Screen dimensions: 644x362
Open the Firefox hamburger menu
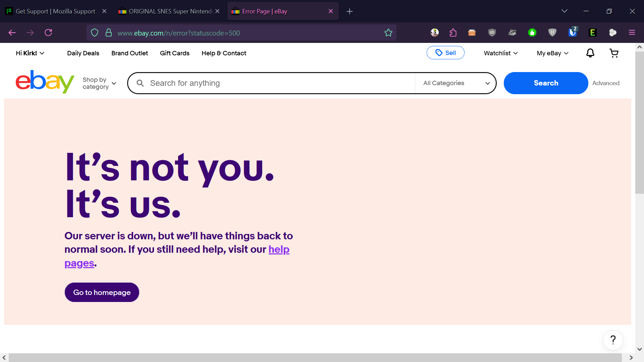click(x=632, y=33)
